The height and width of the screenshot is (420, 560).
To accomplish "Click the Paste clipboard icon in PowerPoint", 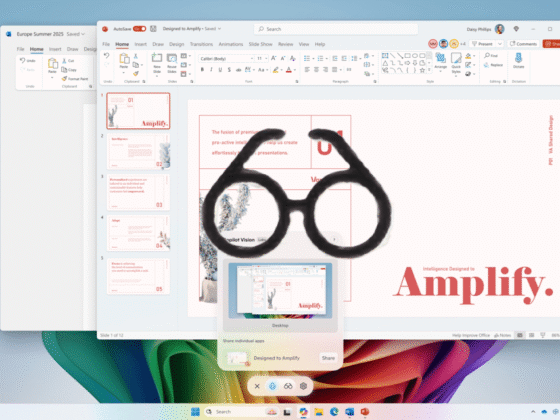I will pyautogui.click(x=124, y=59).
